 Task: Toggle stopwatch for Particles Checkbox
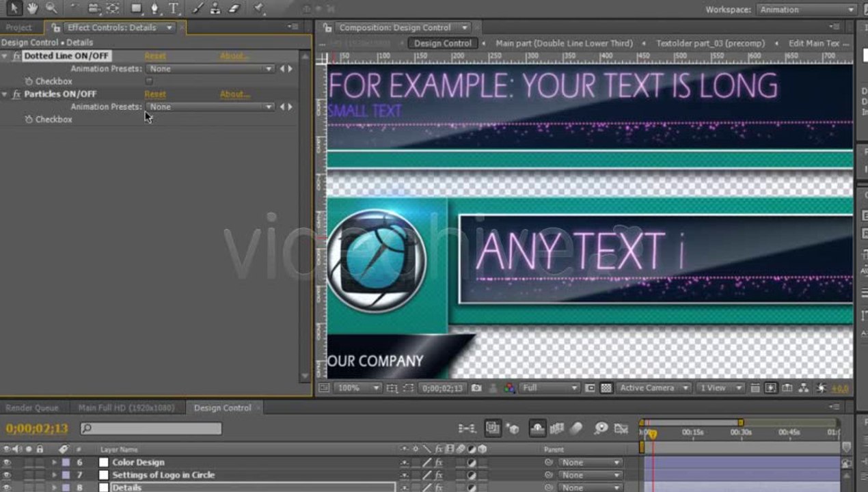tap(29, 120)
